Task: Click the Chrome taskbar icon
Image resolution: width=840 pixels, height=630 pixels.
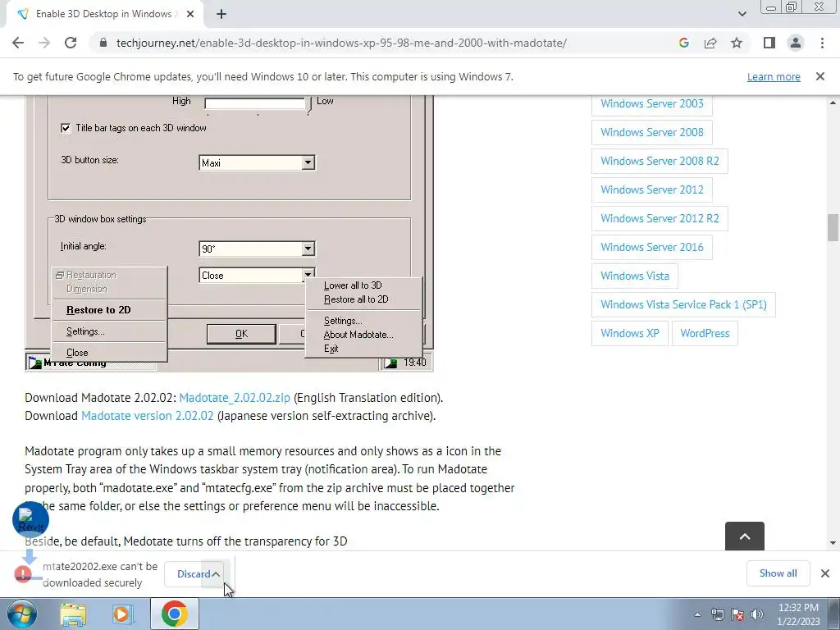Action: point(174,614)
